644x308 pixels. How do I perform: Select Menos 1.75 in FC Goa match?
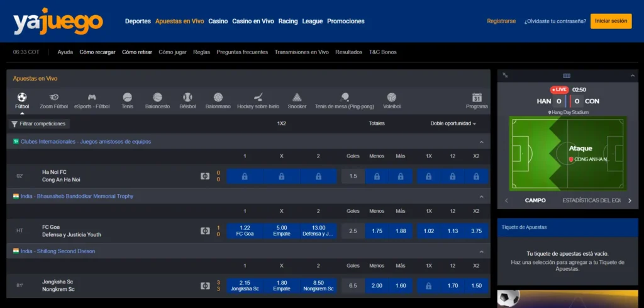[377, 231]
